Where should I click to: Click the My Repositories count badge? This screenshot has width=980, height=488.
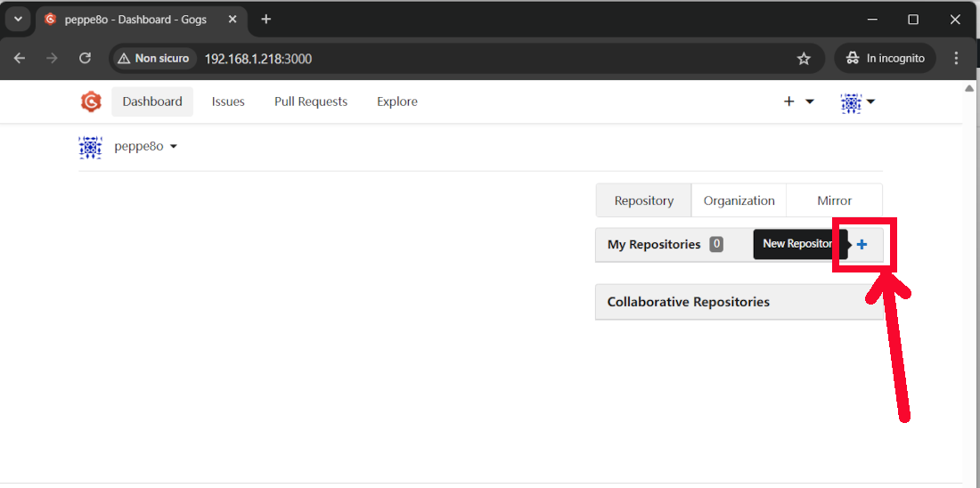point(716,244)
